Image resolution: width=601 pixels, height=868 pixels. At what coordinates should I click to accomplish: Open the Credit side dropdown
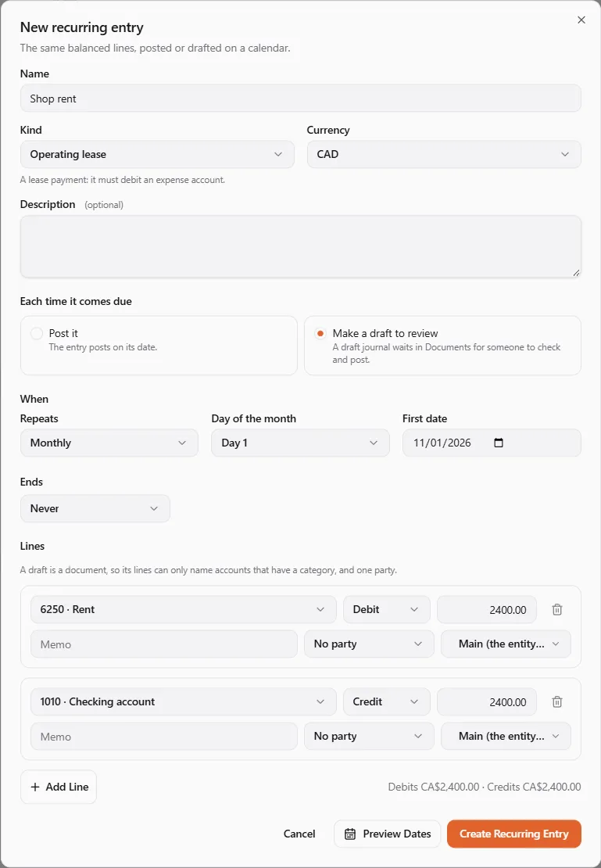coord(387,702)
